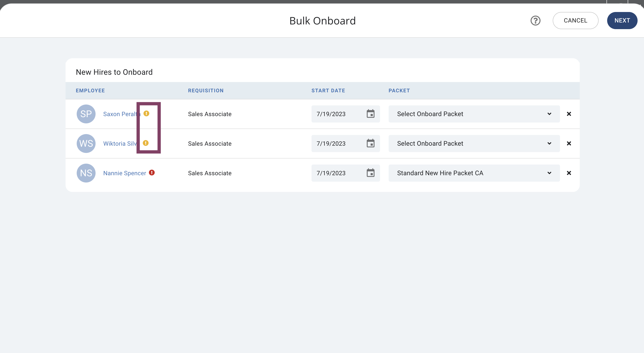Open the help question mark icon
Viewport: 644px width, 353px height.
coord(535,21)
